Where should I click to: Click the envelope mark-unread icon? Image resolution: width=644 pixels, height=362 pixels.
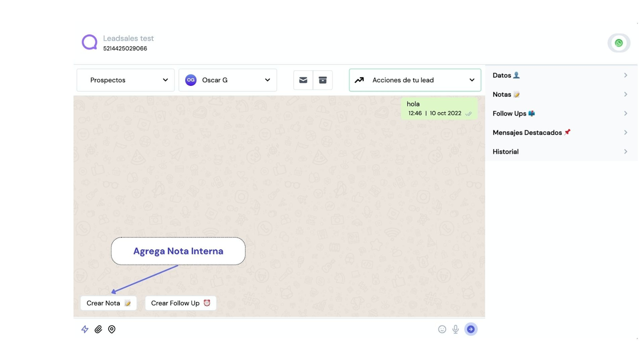tap(303, 80)
